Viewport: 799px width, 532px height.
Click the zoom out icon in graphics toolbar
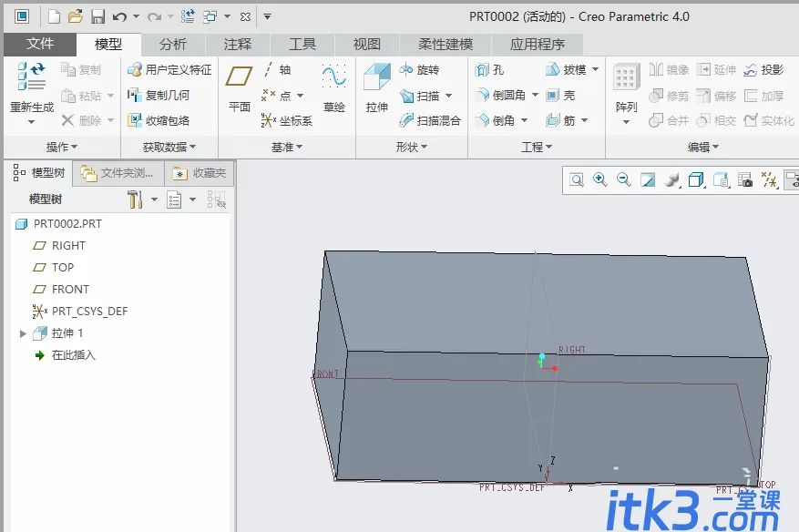pos(624,179)
